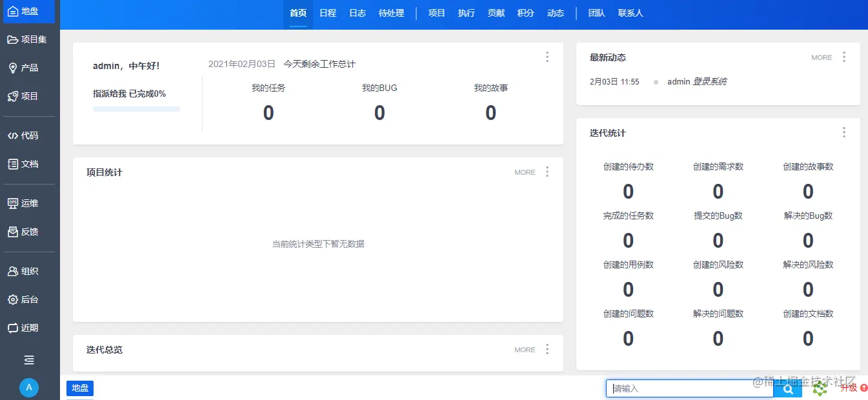Open the 动态 tab
Screen dimensions: 868x400
point(556,13)
